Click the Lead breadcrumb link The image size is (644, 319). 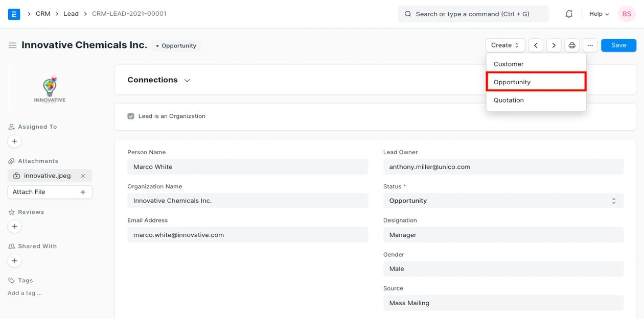point(71,14)
